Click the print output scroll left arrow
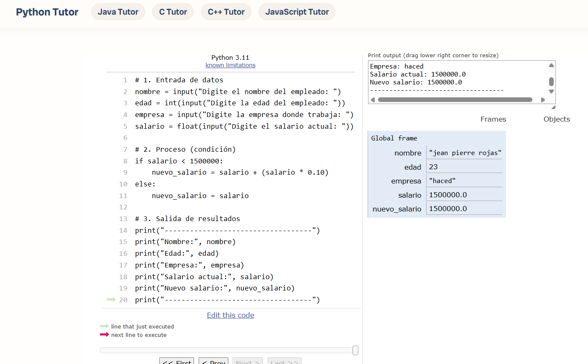This screenshot has height=364, width=588. click(x=373, y=100)
